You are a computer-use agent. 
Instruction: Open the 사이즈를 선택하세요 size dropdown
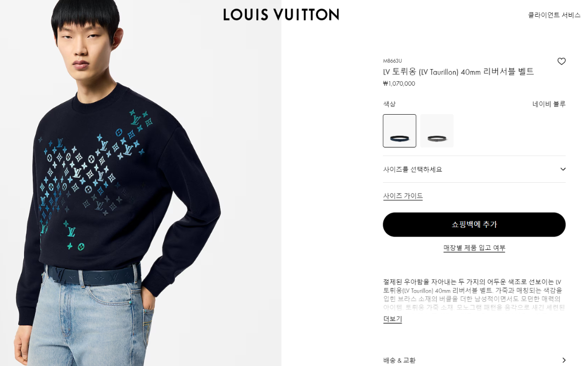tap(474, 169)
